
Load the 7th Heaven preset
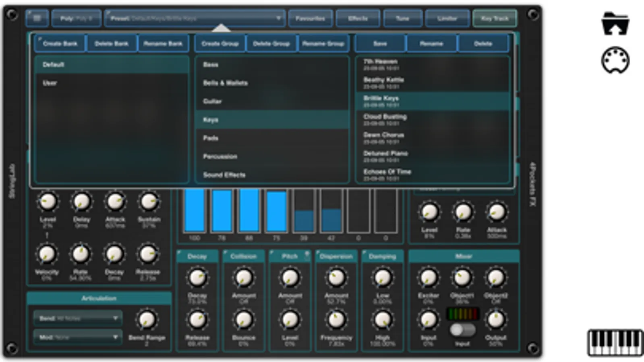(x=432, y=64)
